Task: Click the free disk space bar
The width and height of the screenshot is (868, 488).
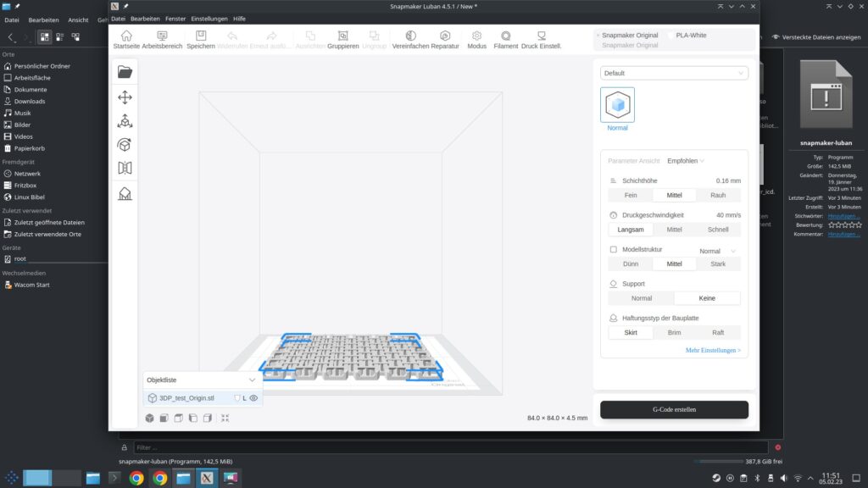Action: (x=719, y=462)
